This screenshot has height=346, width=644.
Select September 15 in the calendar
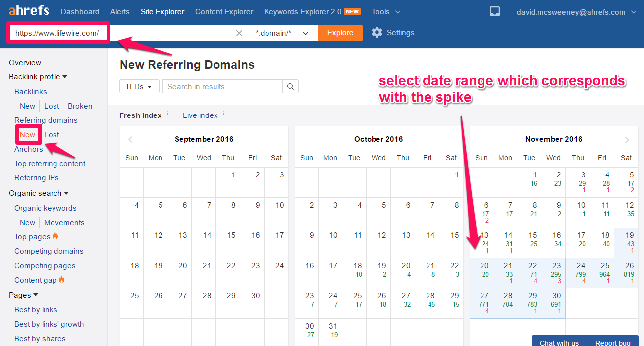pos(228,243)
